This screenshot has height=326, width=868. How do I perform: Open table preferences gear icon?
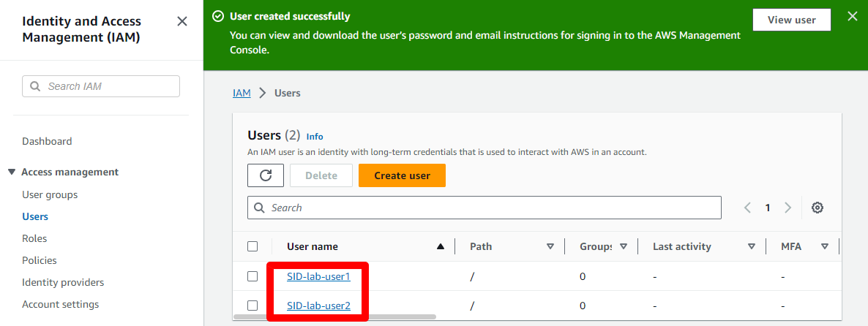(818, 208)
